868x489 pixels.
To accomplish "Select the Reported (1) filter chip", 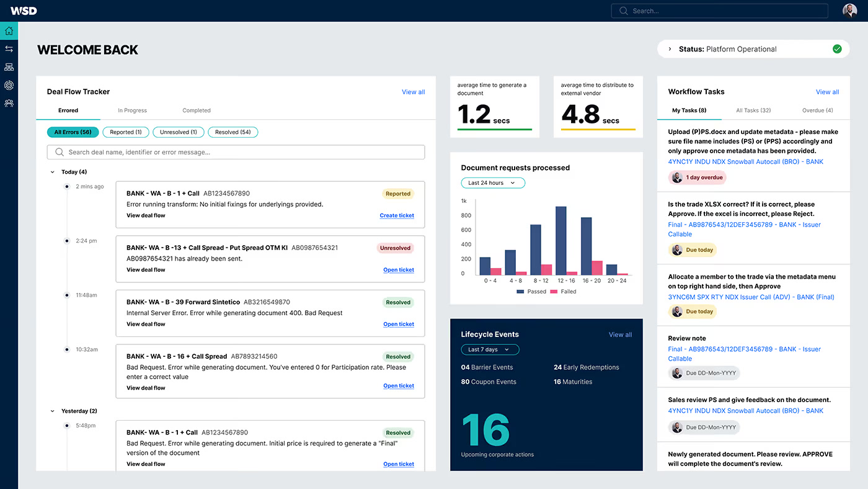I will tap(126, 132).
